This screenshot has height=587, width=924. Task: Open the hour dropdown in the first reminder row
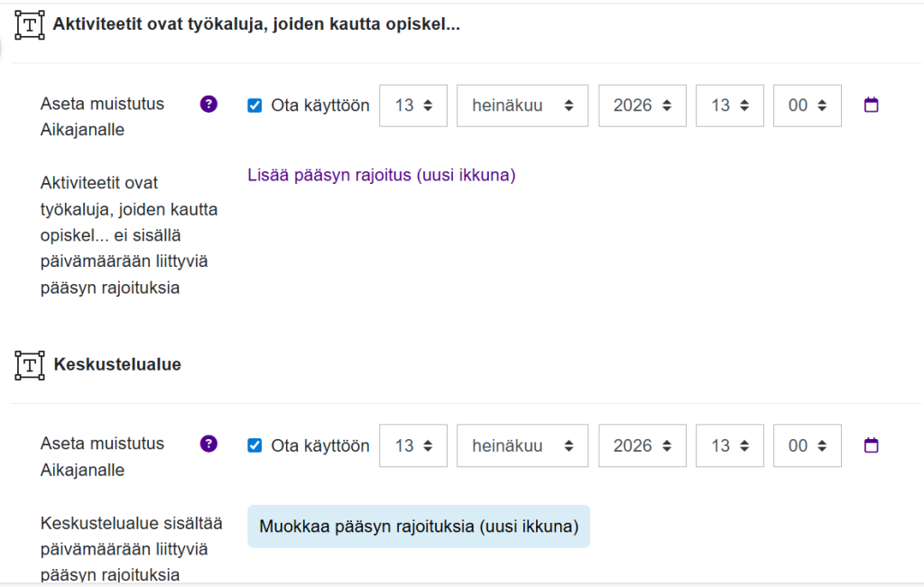(729, 105)
